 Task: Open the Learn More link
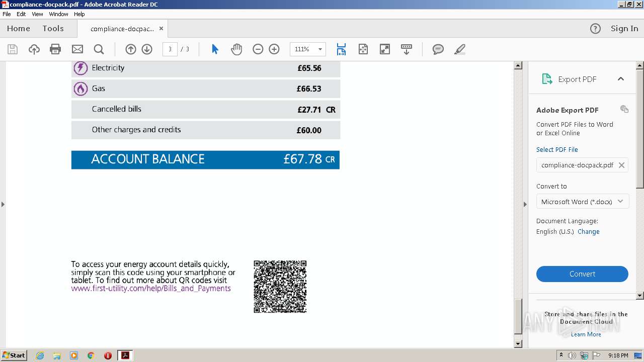click(x=586, y=334)
